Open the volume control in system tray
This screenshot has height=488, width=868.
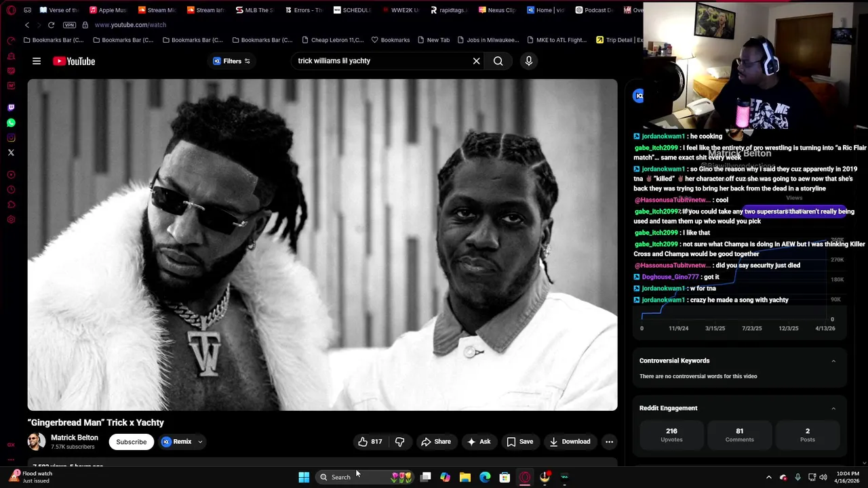click(823, 477)
